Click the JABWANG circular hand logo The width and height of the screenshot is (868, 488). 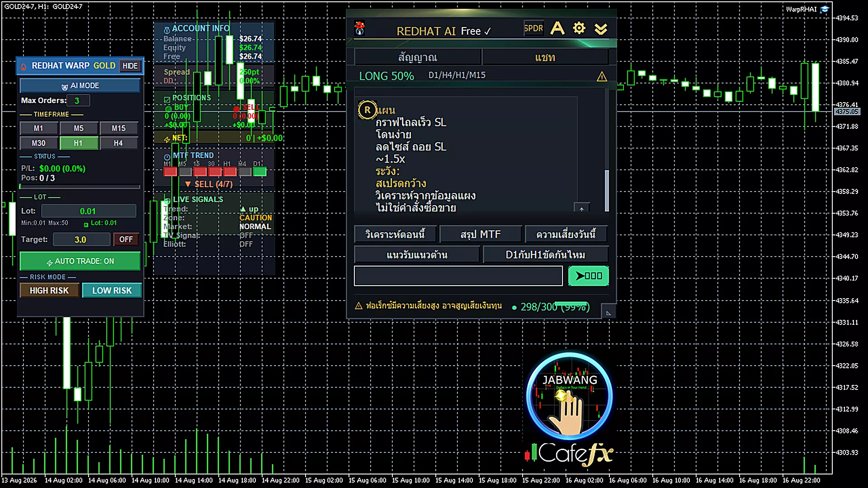pyautogui.click(x=570, y=396)
